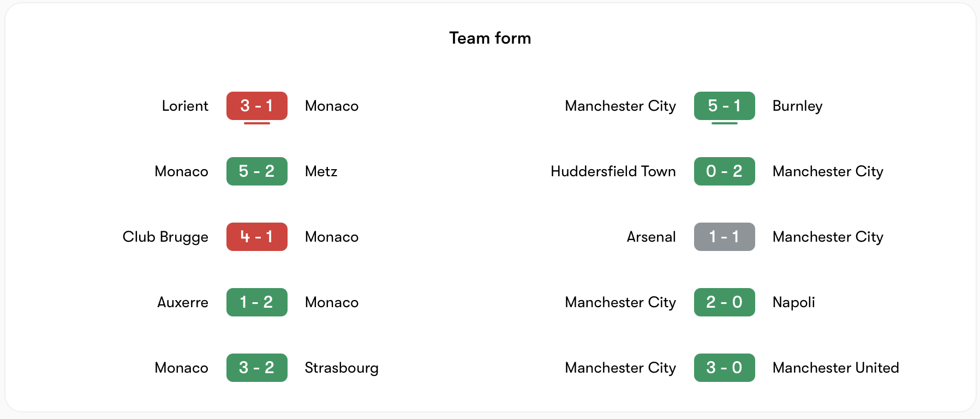Open the Metz team link
Image resolution: width=980 pixels, height=419 pixels.
pos(321,171)
